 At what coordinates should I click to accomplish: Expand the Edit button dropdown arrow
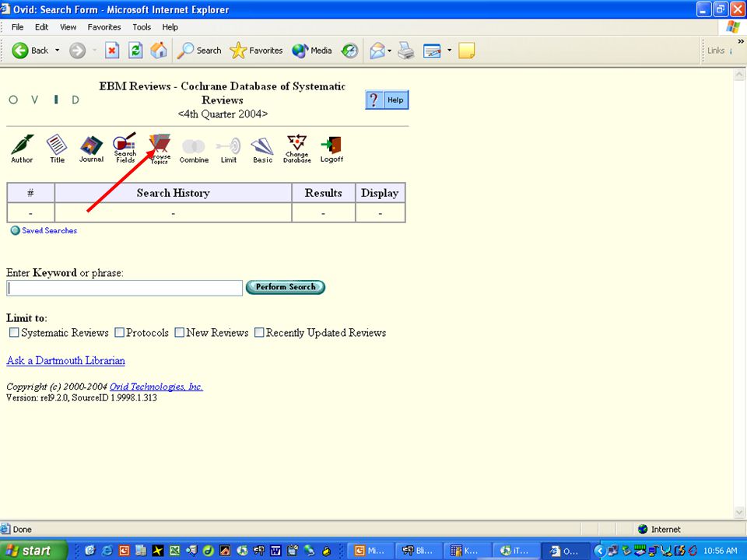(449, 50)
